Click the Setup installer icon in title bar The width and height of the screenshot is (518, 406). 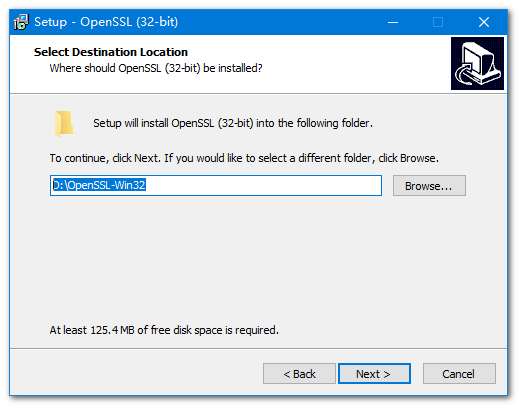click(21, 22)
